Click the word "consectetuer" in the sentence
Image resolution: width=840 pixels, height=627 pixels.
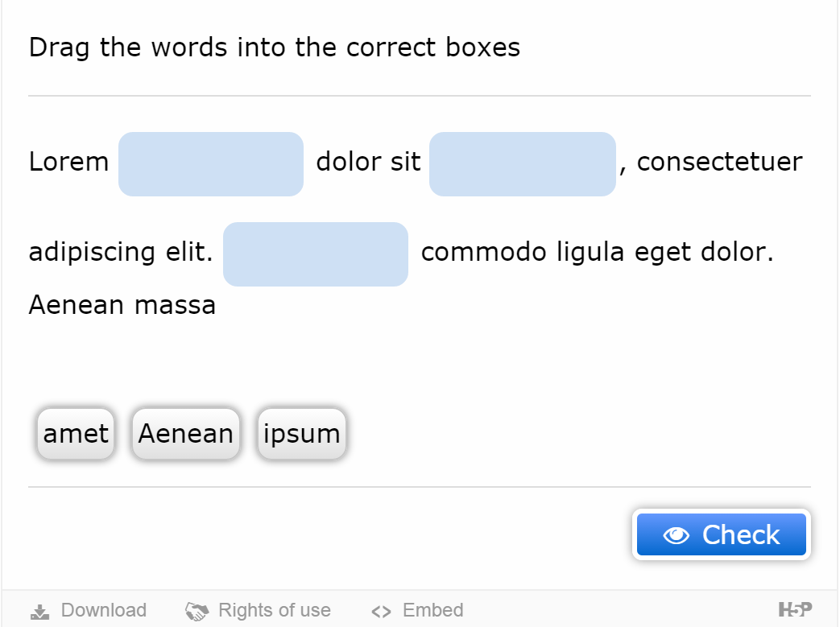point(719,162)
